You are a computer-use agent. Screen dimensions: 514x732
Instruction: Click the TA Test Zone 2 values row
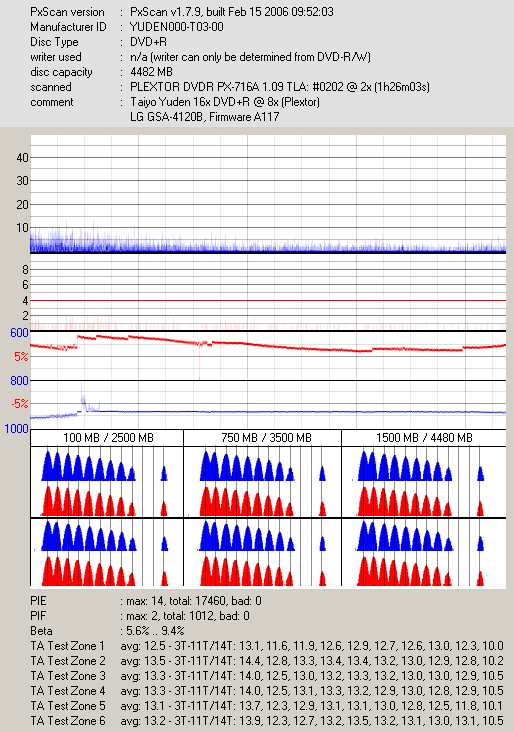click(312, 661)
